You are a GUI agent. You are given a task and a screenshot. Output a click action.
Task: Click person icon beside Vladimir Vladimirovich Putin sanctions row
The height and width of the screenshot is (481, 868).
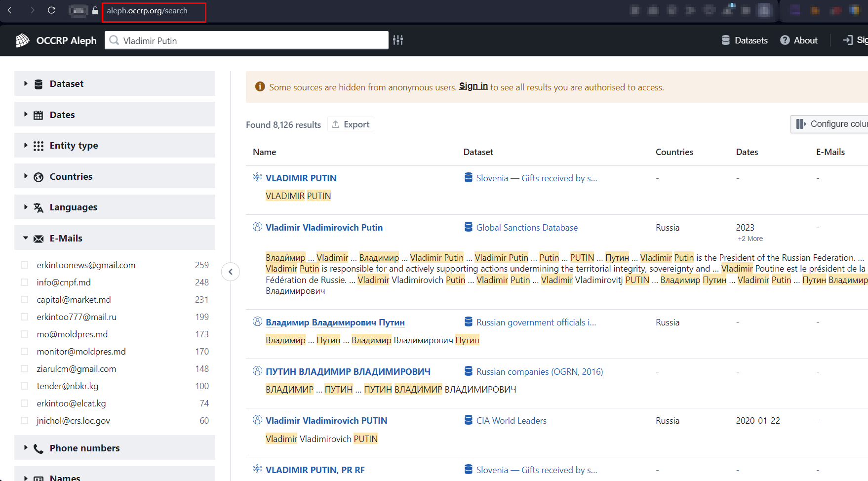point(257,227)
